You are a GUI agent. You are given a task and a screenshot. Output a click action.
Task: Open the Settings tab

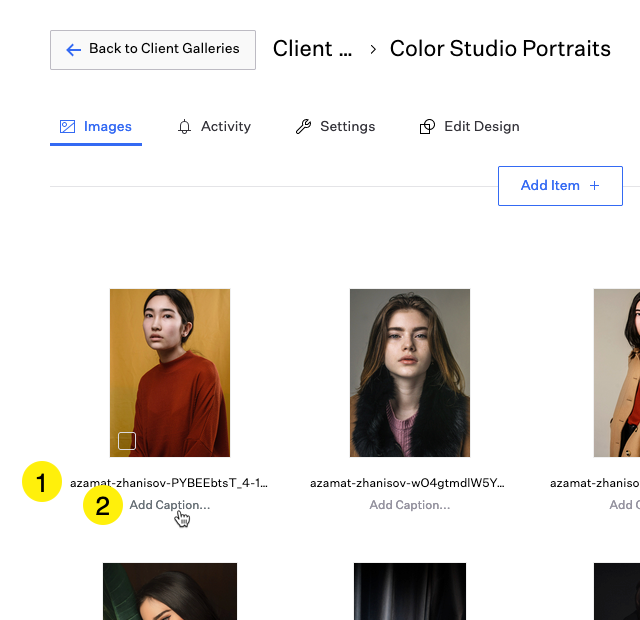click(336, 127)
